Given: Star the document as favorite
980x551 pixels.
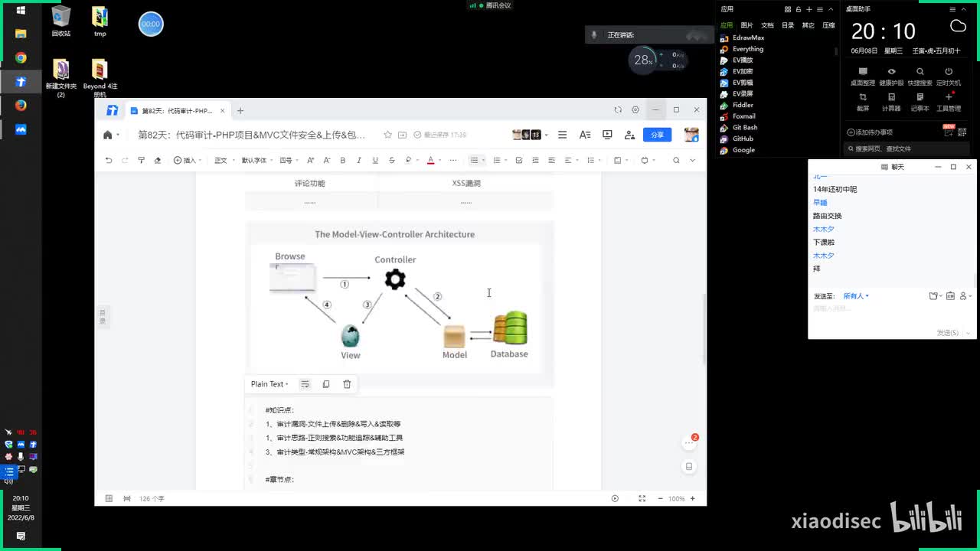Looking at the screenshot, I should point(387,135).
